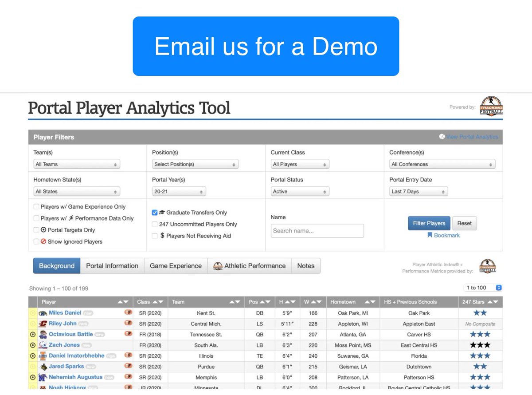This screenshot has width=532, height=395.
Task: Open the Select Position(s) dropdown
Action: 195,164
